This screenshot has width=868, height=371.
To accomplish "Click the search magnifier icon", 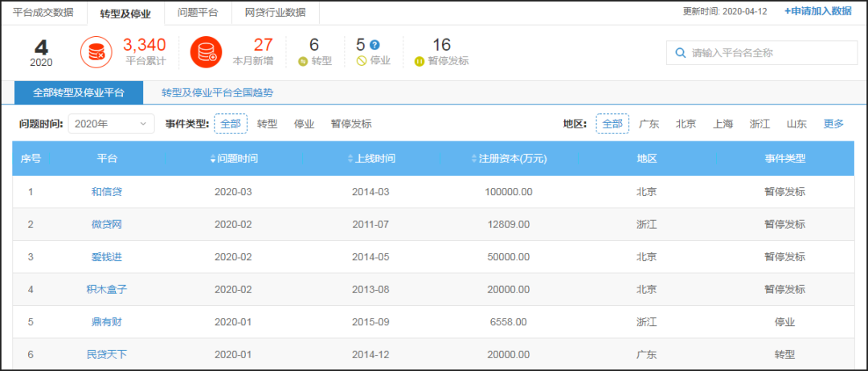I will coord(681,53).
